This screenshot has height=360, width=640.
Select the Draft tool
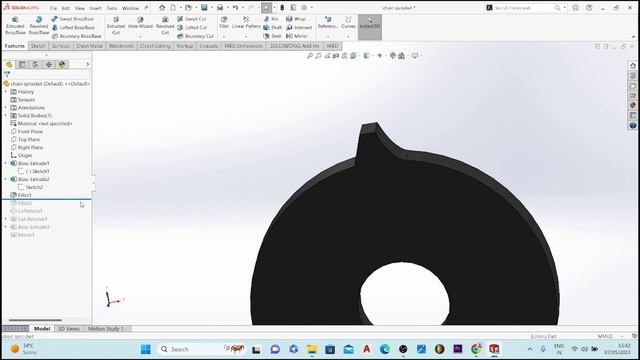pyautogui.click(x=273, y=27)
